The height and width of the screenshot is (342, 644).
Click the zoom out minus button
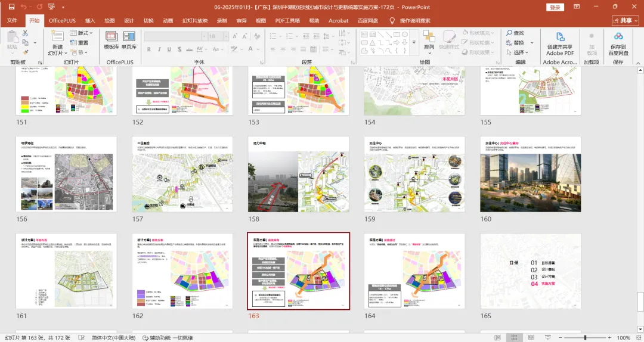tap(559, 337)
